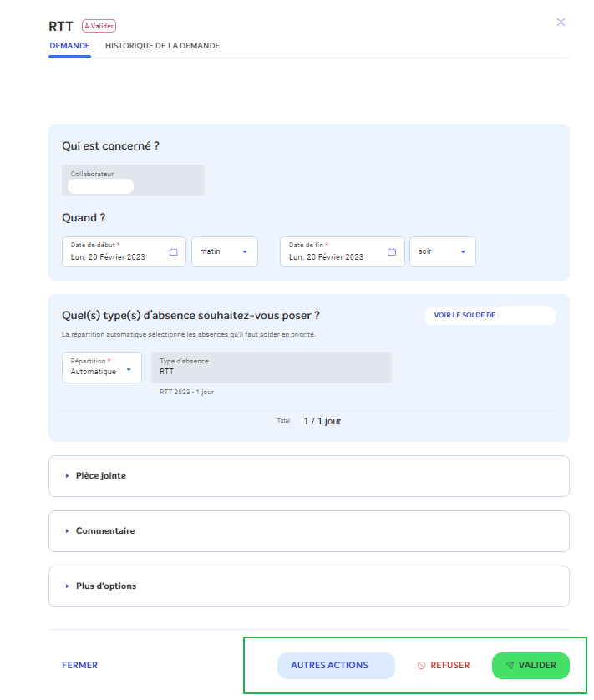Approve the request with the Valider button
This screenshot has width=594, height=700.
coord(531,666)
